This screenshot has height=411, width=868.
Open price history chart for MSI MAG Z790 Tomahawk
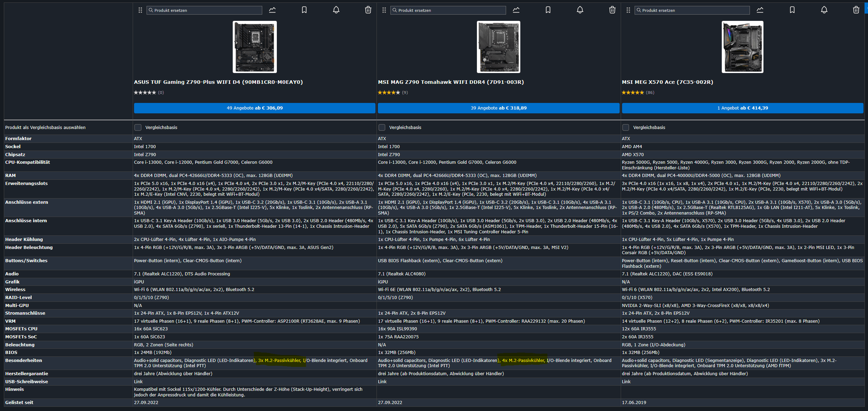pos(516,10)
